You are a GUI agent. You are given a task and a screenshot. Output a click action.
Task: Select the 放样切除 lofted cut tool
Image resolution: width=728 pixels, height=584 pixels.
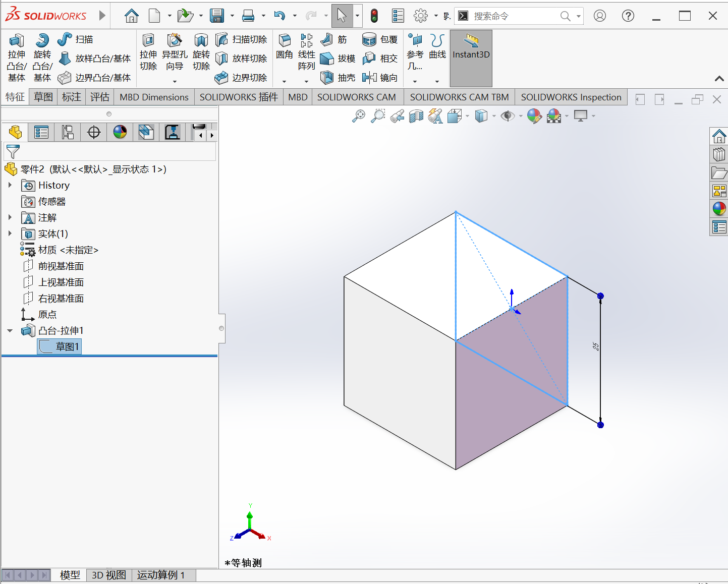[241, 59]
